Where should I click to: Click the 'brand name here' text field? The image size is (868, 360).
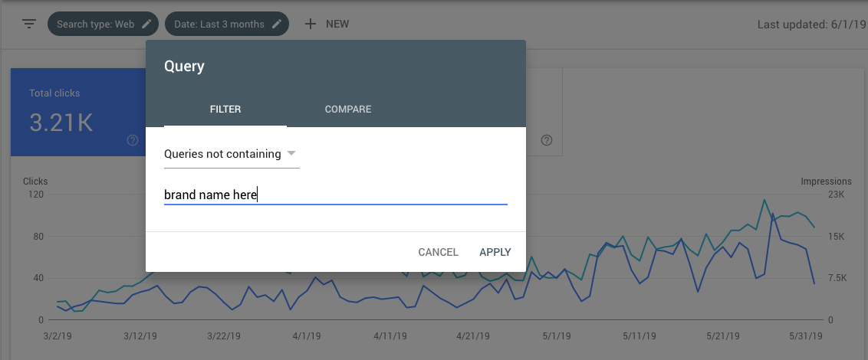click(x=335, y=195)
